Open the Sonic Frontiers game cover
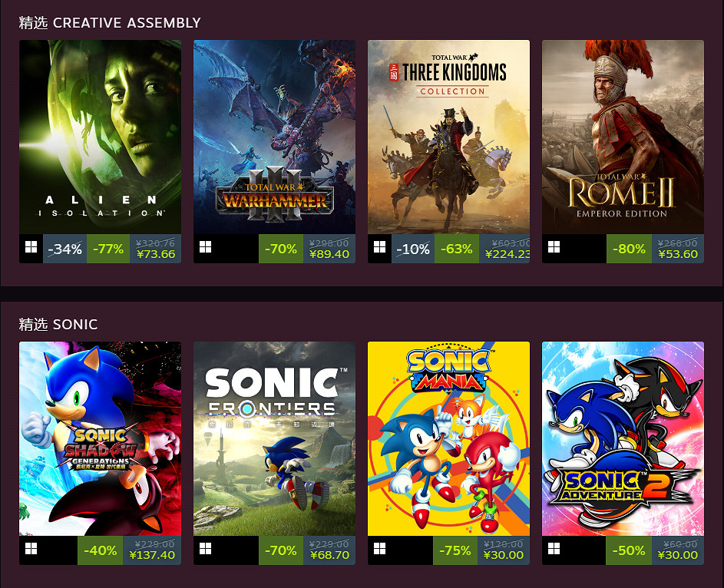This screenshot has width=724, height=588. [274, 439]
